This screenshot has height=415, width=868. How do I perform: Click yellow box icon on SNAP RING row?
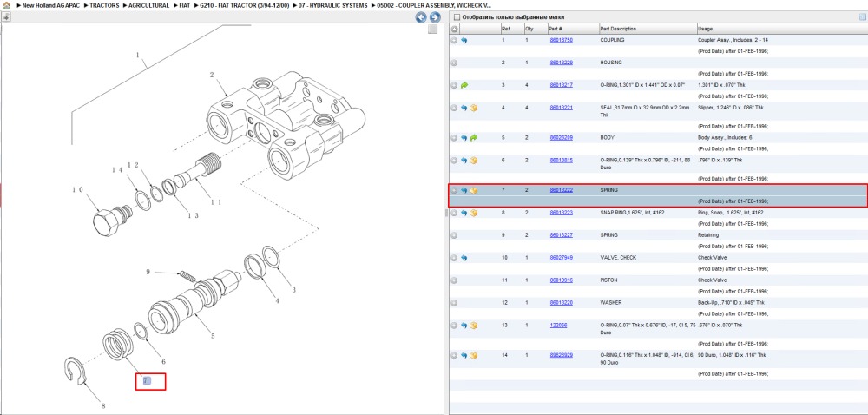[x=474, y=213]
